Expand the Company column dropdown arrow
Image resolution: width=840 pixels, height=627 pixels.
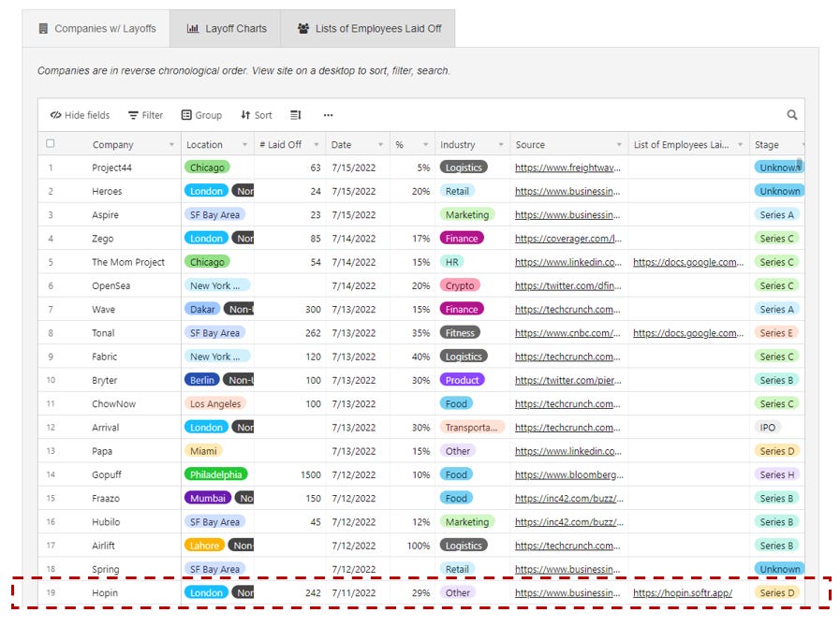tap(171, 144)
